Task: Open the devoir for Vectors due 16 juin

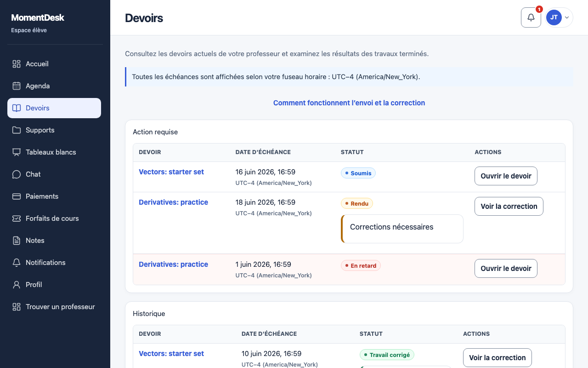Action: tap(506, 176)
